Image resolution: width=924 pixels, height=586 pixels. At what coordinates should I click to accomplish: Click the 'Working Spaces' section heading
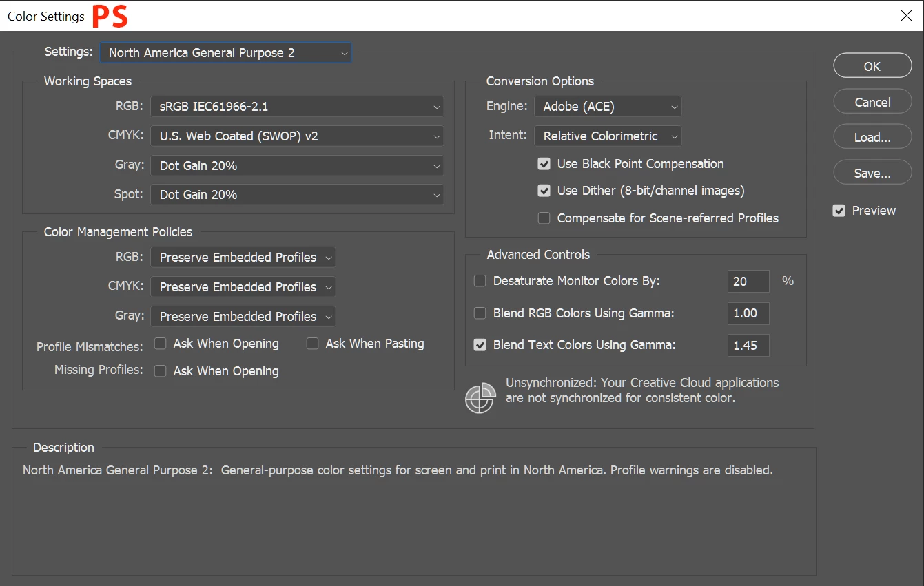coord(88,81)
